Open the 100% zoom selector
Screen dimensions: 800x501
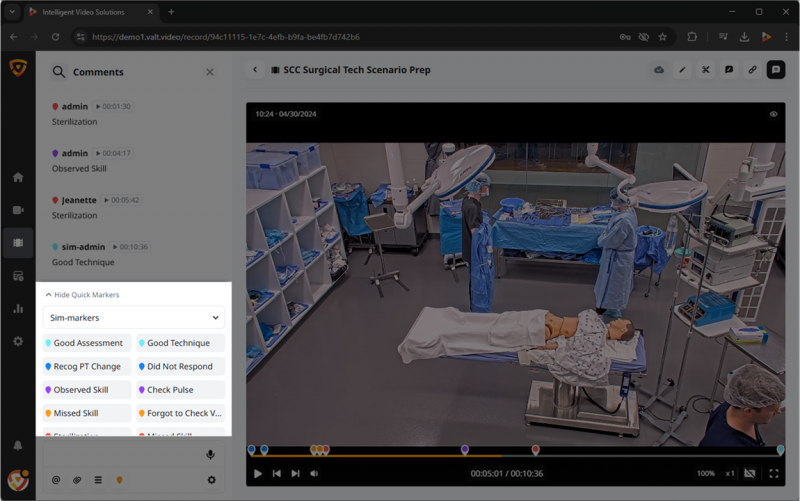point(706,473)
